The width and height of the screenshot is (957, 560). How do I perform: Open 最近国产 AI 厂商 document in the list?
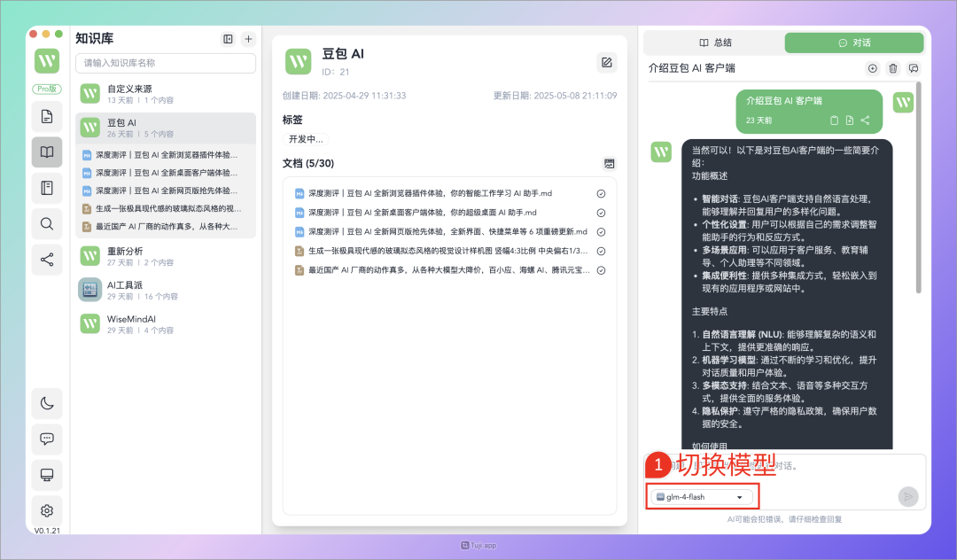pyautogui.click(x=442, y=270)
